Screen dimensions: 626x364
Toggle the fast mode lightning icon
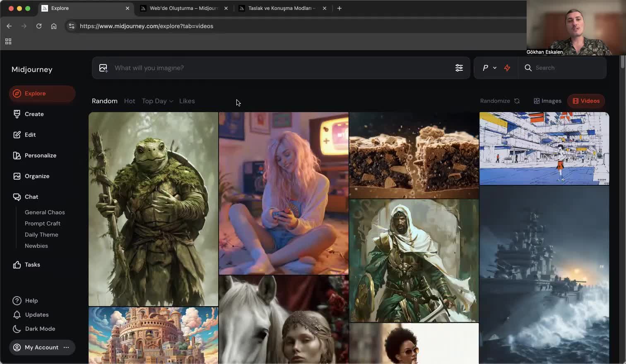[x=507, y=68]
